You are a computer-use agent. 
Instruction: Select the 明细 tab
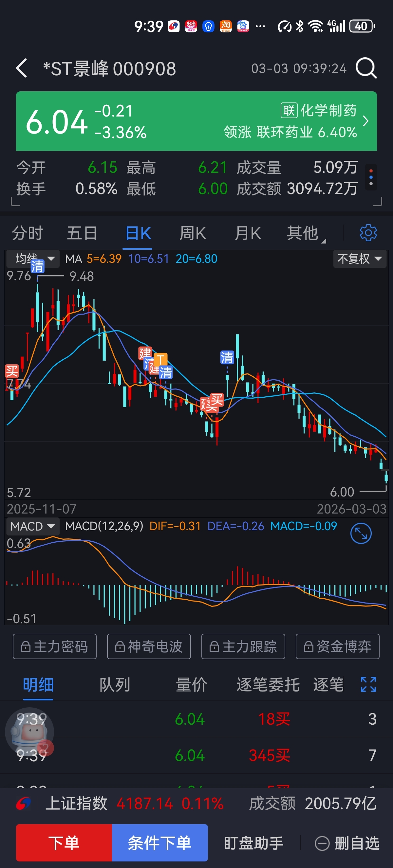[x=38, y=685]
